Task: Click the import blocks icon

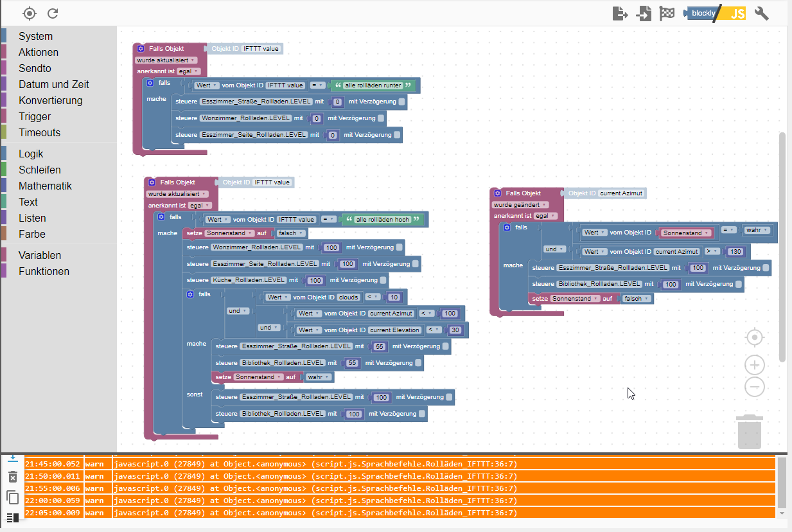Action: (644, 13)
